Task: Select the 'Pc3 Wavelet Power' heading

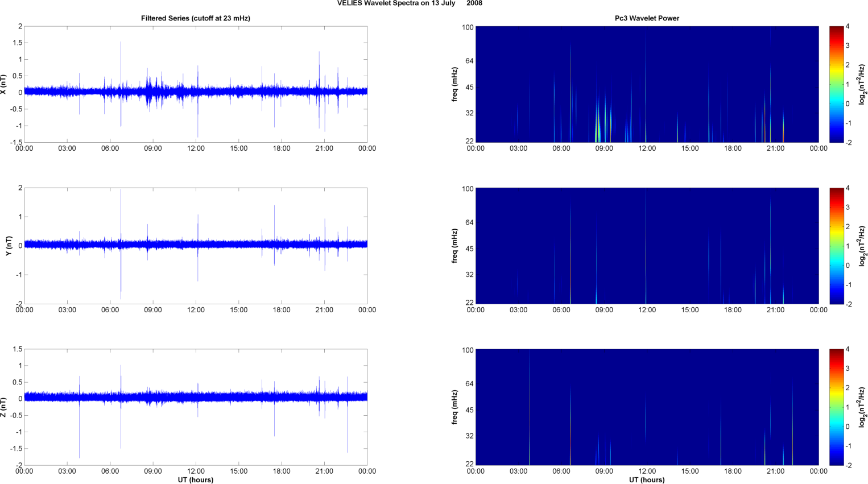Action: click(x=647, y=18)
